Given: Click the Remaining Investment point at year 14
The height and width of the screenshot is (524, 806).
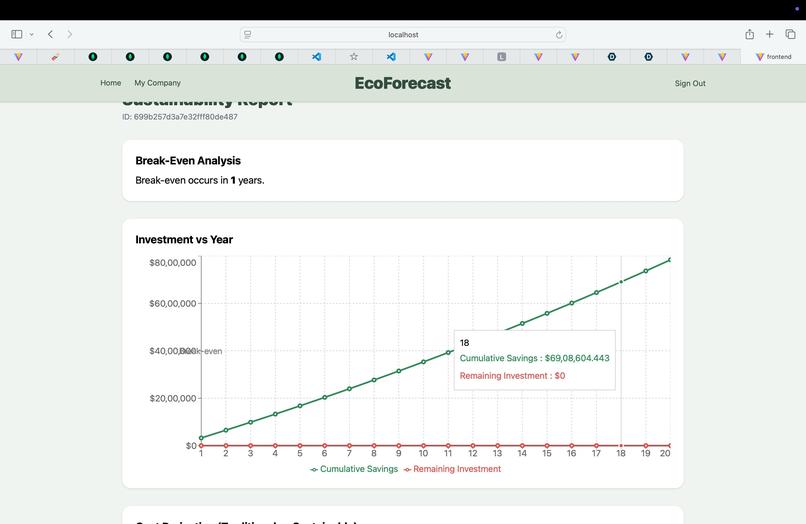Looking at the screenshot, I should (522, 445).
